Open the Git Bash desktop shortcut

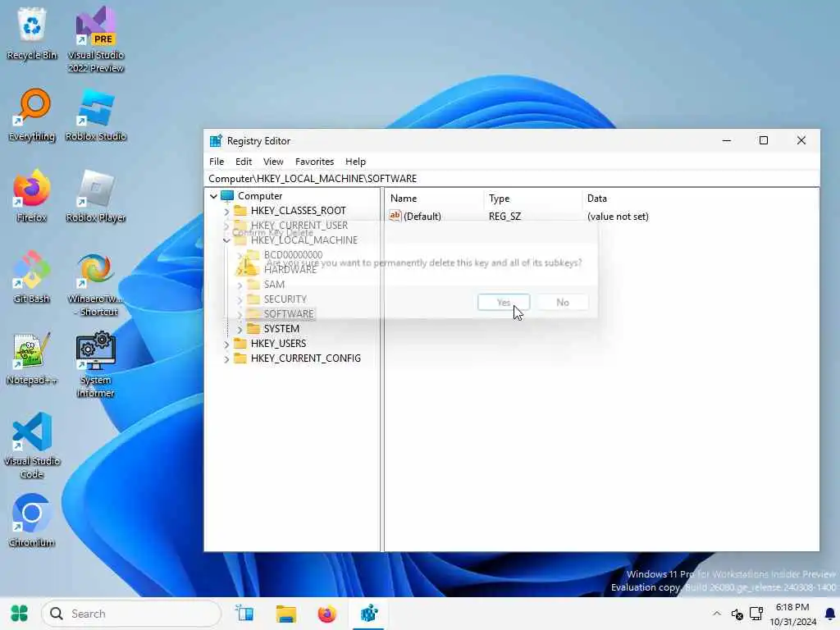click(x=32, y=277)
